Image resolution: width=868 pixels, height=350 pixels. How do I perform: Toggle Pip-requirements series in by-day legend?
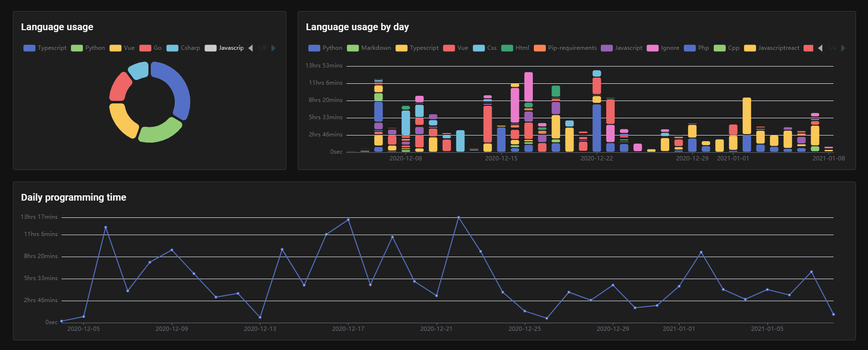click(565, 48)
